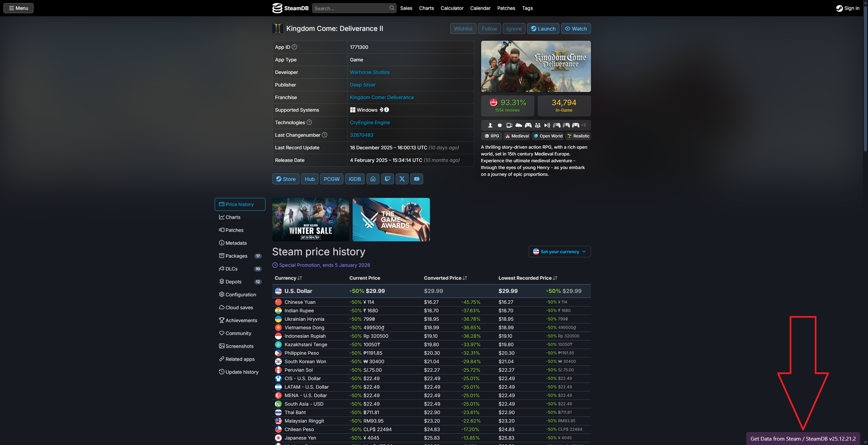
Task: Toggle Follow for Kingdom Come
Action: (489, 29)
